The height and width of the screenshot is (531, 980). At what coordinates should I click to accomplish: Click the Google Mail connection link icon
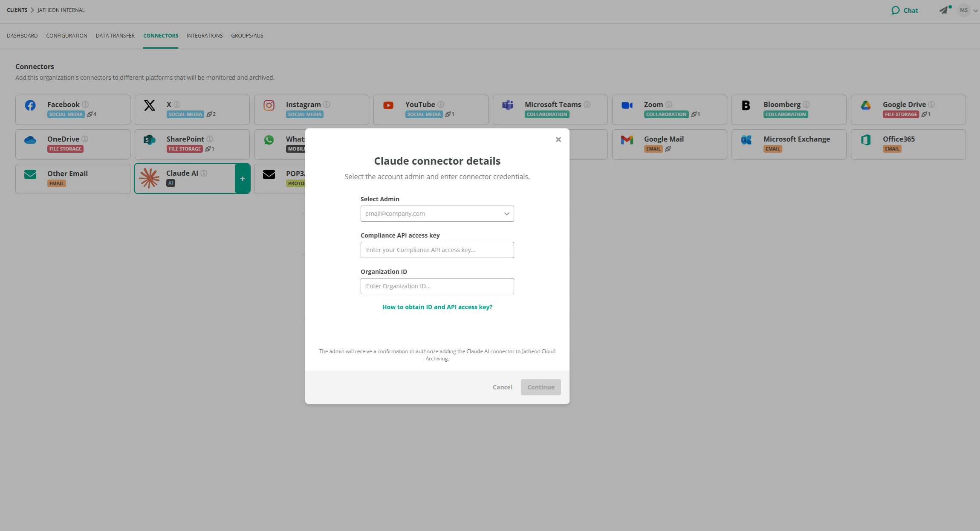[668, 149]
